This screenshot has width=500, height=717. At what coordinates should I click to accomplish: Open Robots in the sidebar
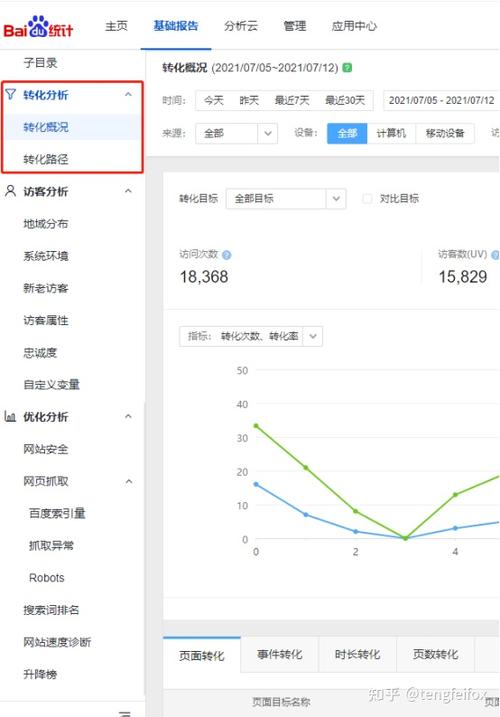[47, 578]
